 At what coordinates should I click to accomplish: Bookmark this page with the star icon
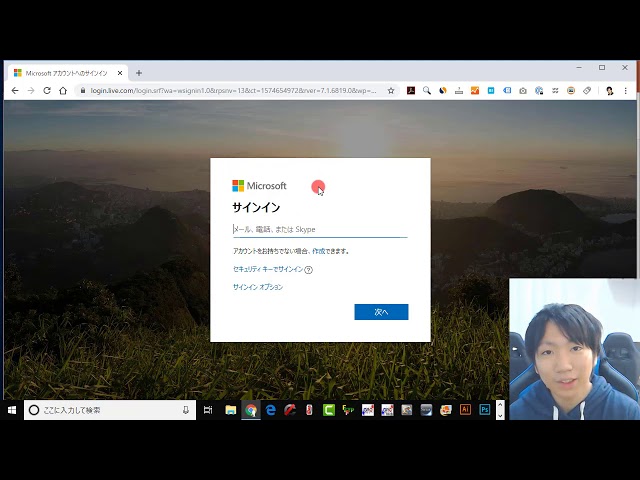click(391, 91)
